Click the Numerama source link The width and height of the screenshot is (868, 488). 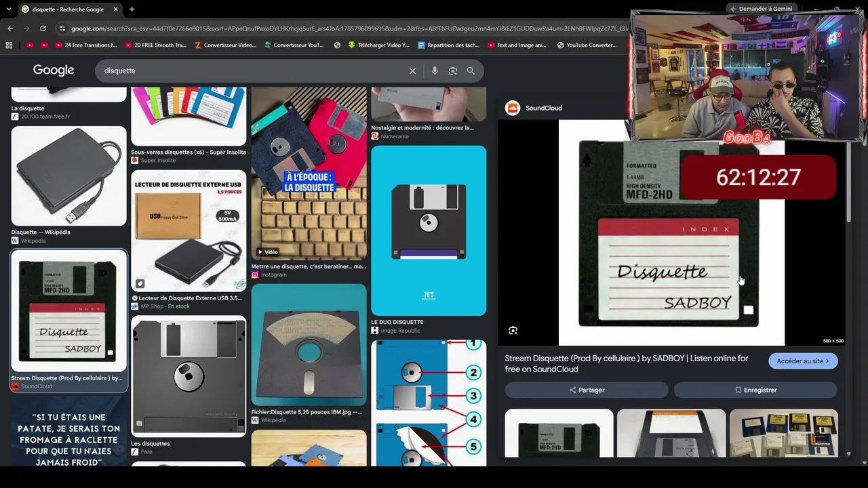tap(395, 136)
